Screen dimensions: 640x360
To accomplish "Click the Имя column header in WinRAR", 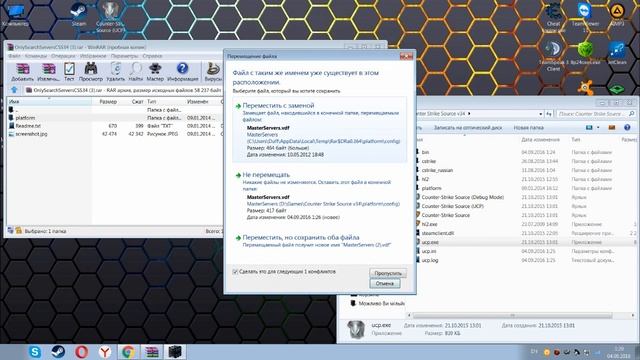I will [x=50, y=102].
